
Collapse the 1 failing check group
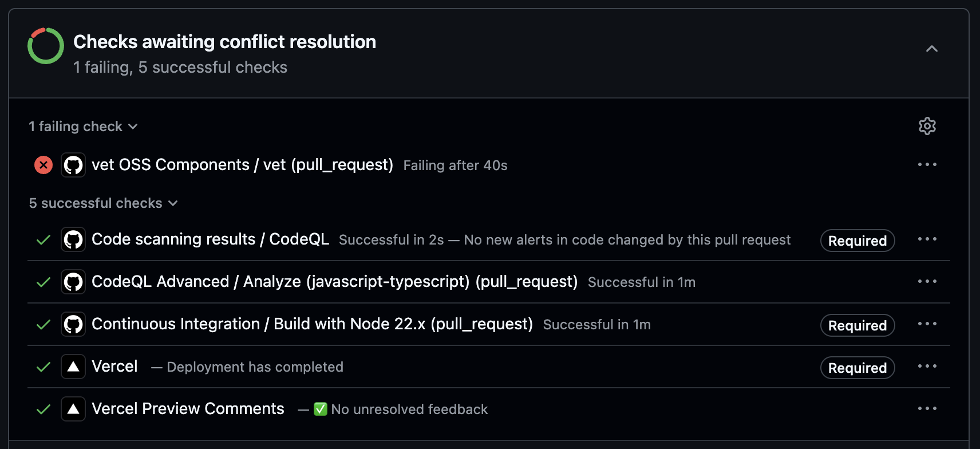pos(84,126)
